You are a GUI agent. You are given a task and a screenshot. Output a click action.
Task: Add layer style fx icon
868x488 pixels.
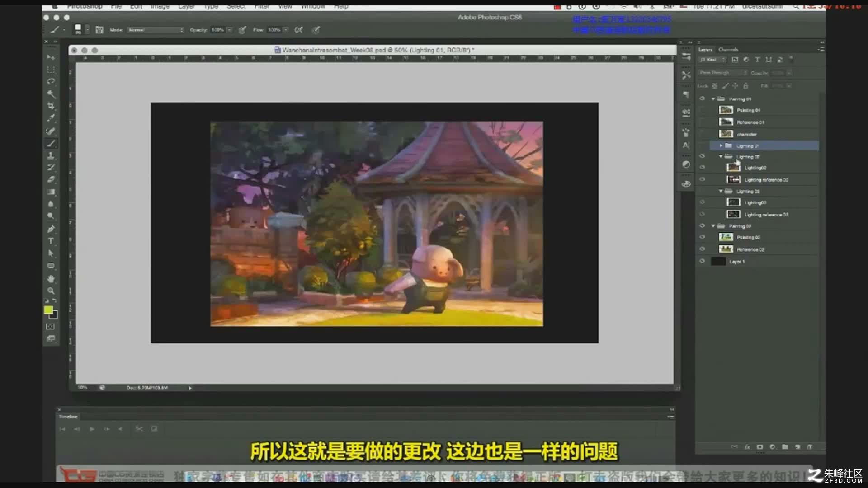click(747, 447)
